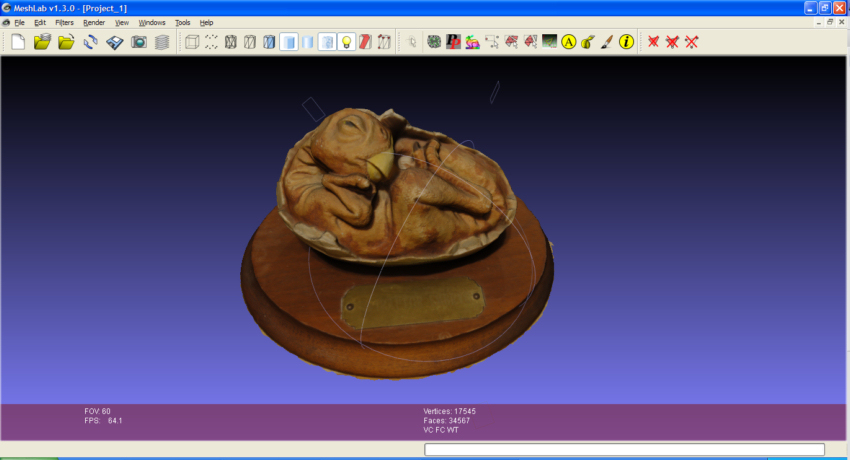850x460 pixels.
Task: Click the Reload mesh arrows icon
Action: pos(90,42)
